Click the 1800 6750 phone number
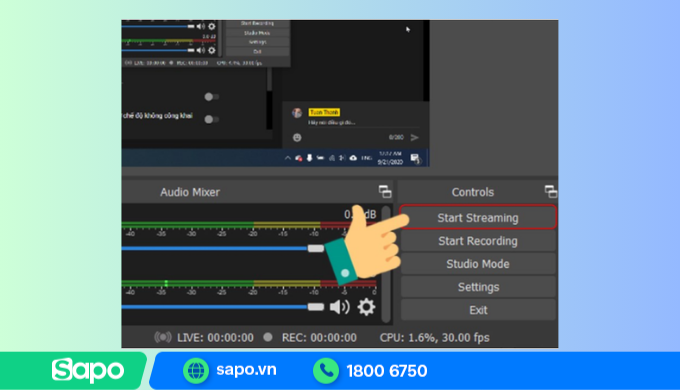This screenshot has width=680, height=390. (387, 371)
